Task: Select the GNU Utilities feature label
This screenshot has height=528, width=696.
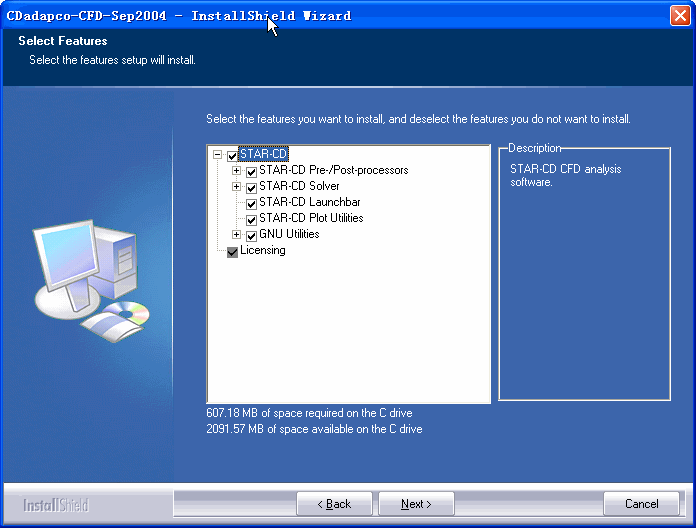Action: [x=289, y=234]
